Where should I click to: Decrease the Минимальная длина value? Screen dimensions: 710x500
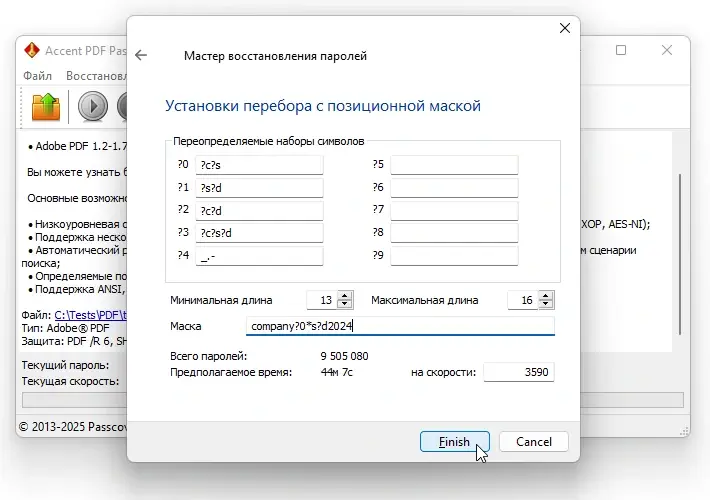tap(345, 304)
